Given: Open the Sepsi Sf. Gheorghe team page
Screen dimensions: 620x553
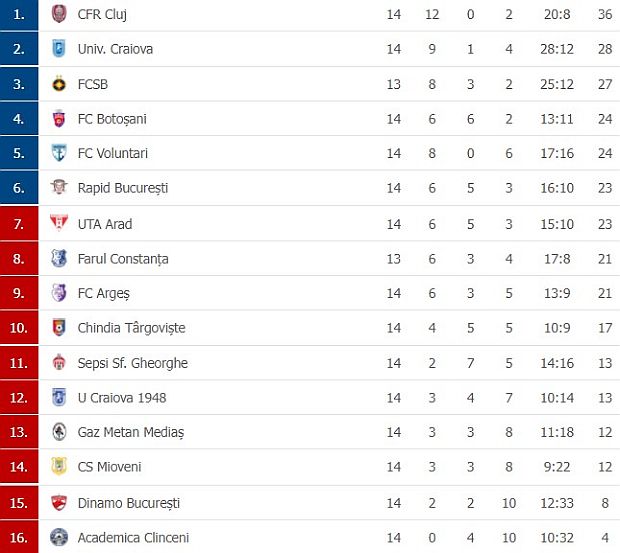Looking at the screenshot, I should pos(132,363).
